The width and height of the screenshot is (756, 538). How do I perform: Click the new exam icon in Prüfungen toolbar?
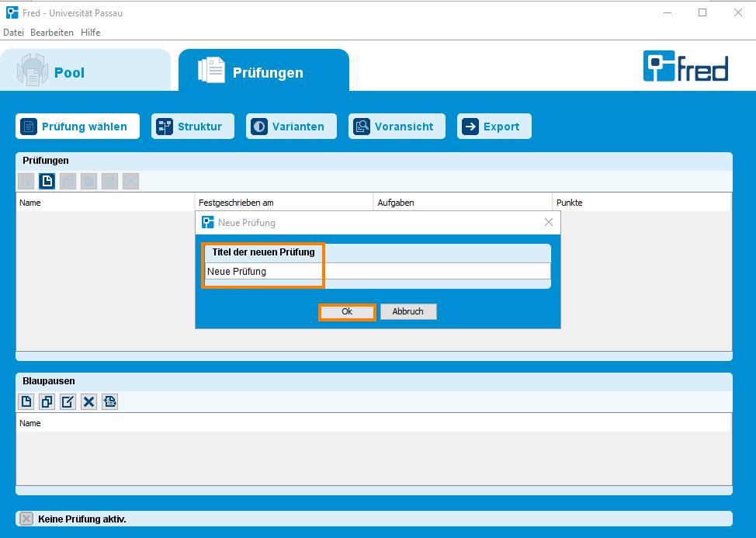[47, 181]
